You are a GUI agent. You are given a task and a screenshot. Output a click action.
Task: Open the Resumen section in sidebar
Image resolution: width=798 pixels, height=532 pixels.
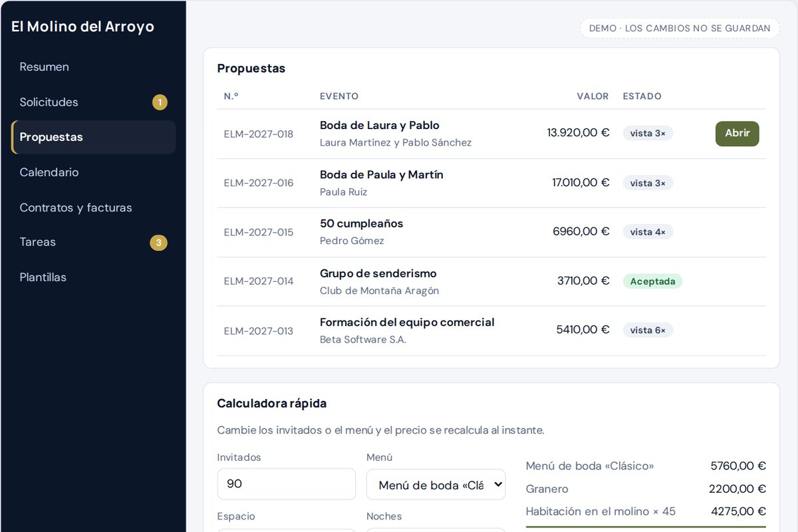94,66
